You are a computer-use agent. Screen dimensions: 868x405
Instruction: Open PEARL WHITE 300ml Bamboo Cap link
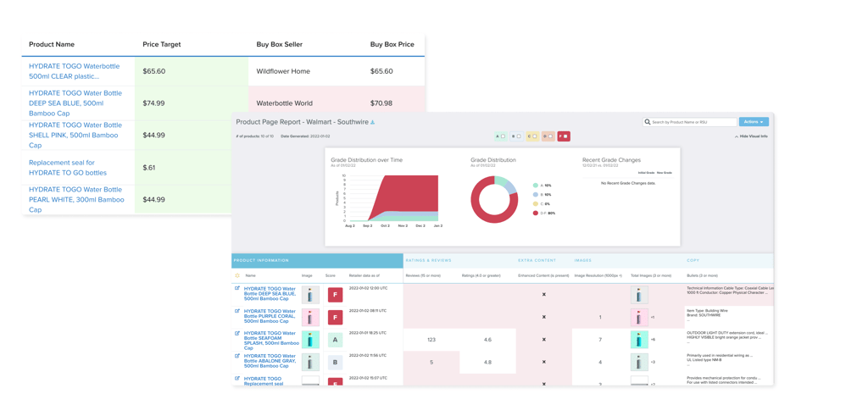[x=76, y=199]
